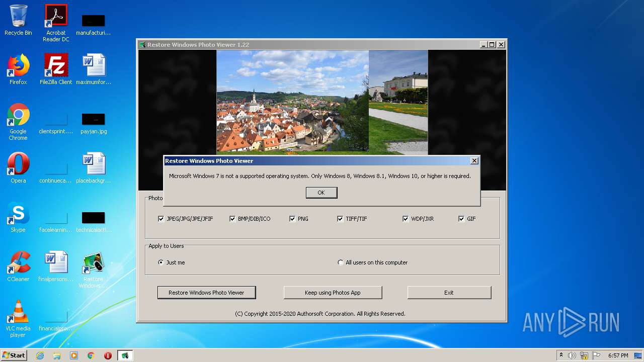The image size is (644, 362).
Task: Open FileZilla Client shortcut
Action: [56, 70]
